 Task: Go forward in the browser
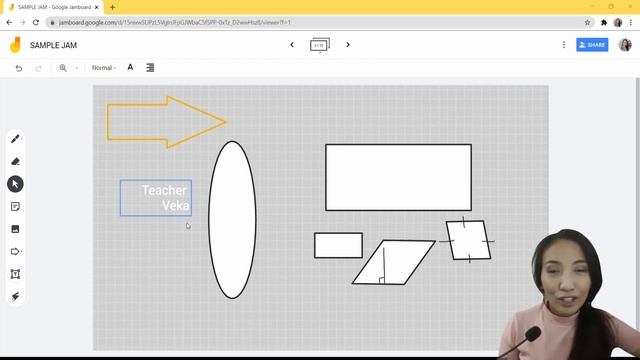click(22, 22)
